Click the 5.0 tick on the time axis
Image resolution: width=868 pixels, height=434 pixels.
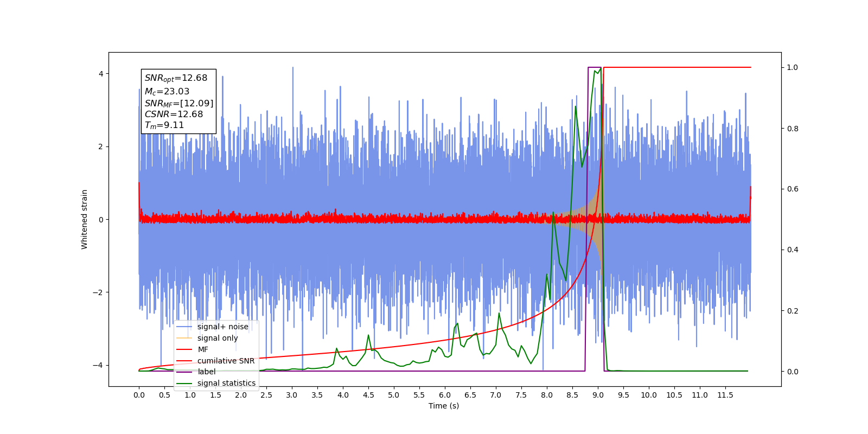394,395
